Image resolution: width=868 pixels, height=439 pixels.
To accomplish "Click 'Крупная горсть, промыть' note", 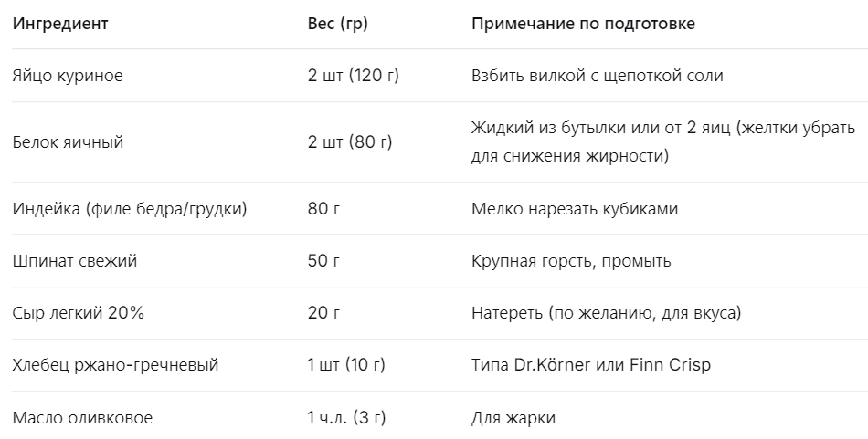I will [571, 261].
